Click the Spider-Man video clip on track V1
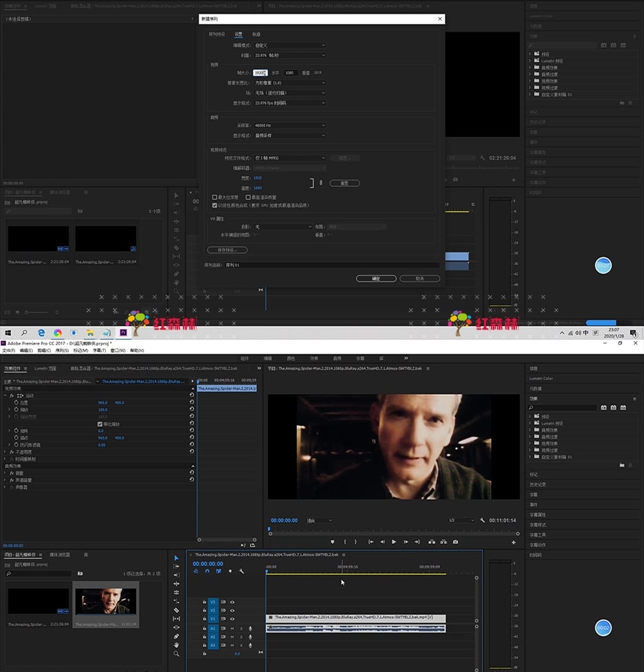Viewport: 644px width, 672px height. [356, 618]
